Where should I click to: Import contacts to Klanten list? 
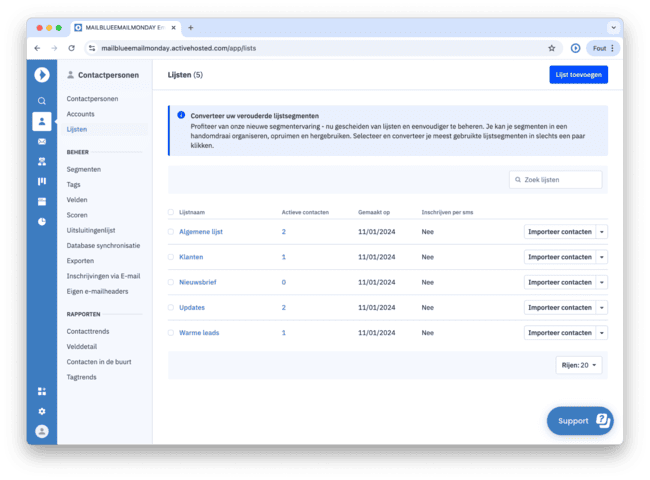tap(560, 257)
